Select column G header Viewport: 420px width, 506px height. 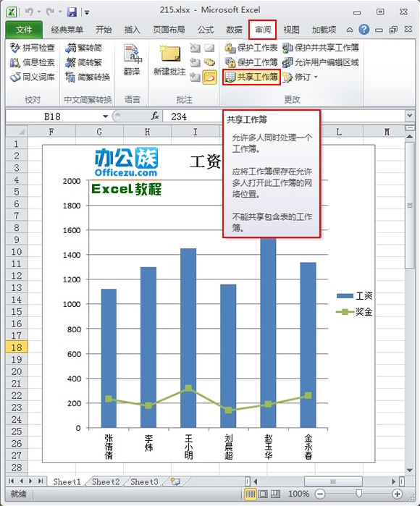point(99,132)
